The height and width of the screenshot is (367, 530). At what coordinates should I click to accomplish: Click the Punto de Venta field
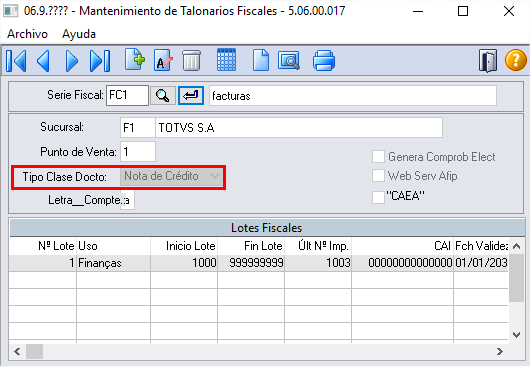click(138, 152)
